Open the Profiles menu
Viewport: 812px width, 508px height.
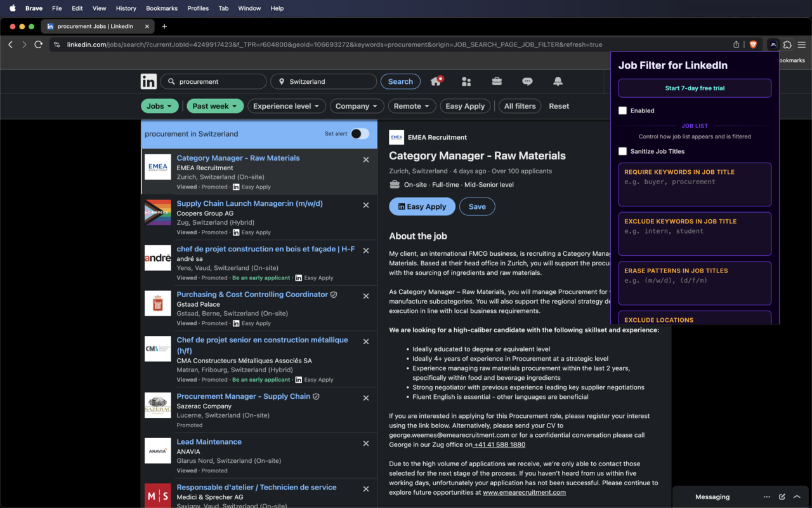[198, 8]
